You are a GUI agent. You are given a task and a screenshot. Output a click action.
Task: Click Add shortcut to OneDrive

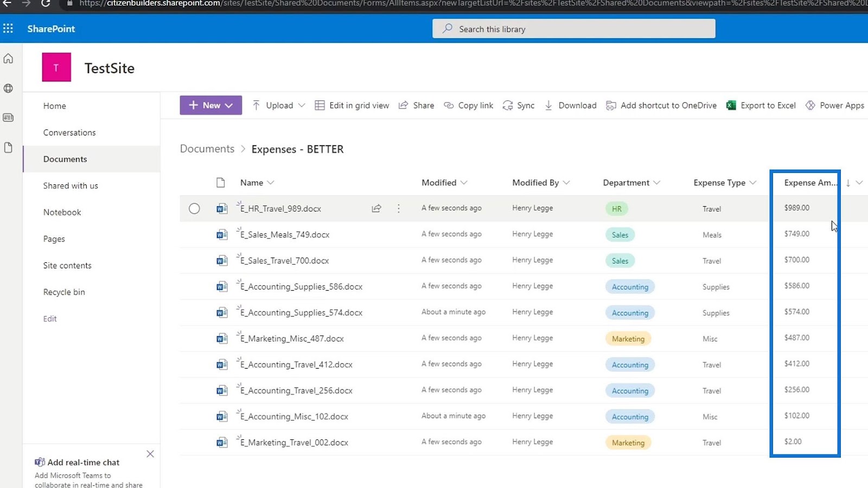[661, 105]
